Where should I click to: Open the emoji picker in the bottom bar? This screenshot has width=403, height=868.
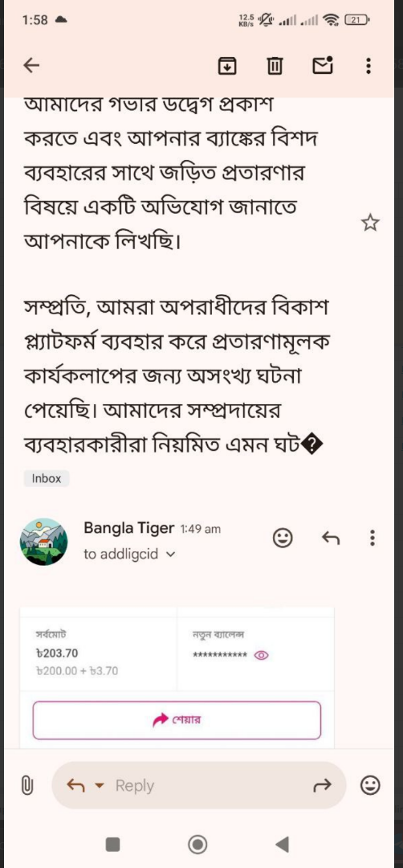tap(370, 785)
